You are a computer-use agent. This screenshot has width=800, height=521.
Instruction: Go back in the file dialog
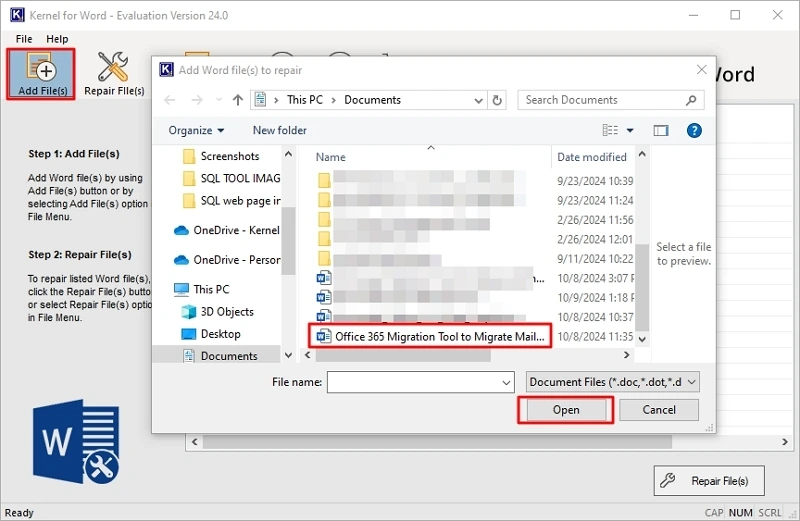pos(170,100)
